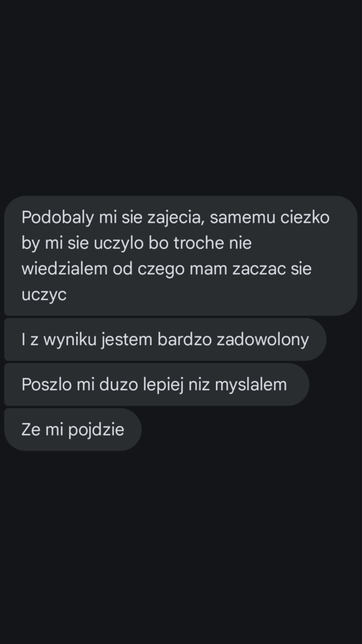Click the word 'zajecia,' in first message
The width and height of the screenshot is (362, 644).
click(x=176, y=218)
